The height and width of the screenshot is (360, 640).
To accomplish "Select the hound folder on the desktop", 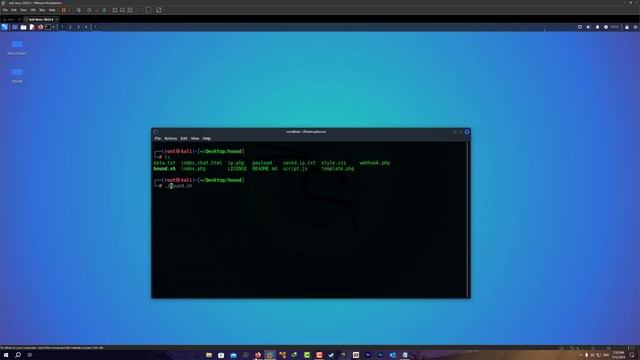I will coord(17,76).
